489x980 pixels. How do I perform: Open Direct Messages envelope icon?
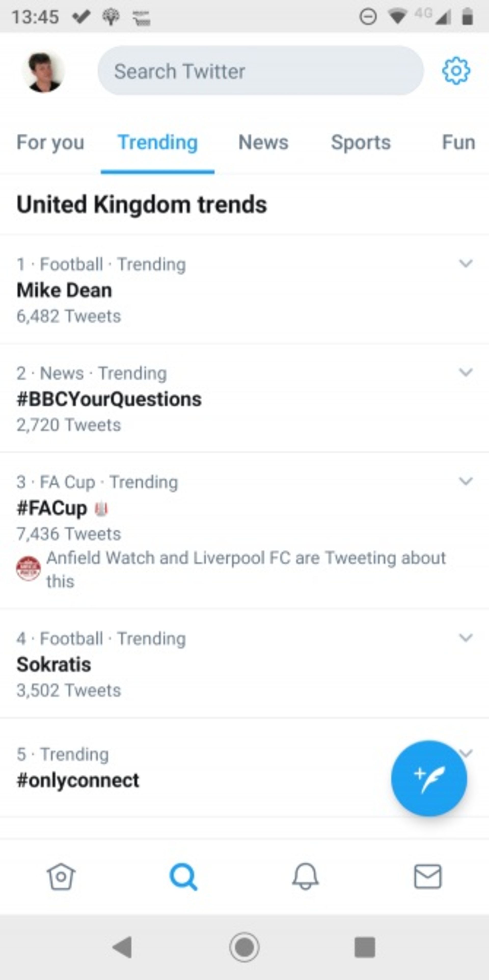click(427, 877)
